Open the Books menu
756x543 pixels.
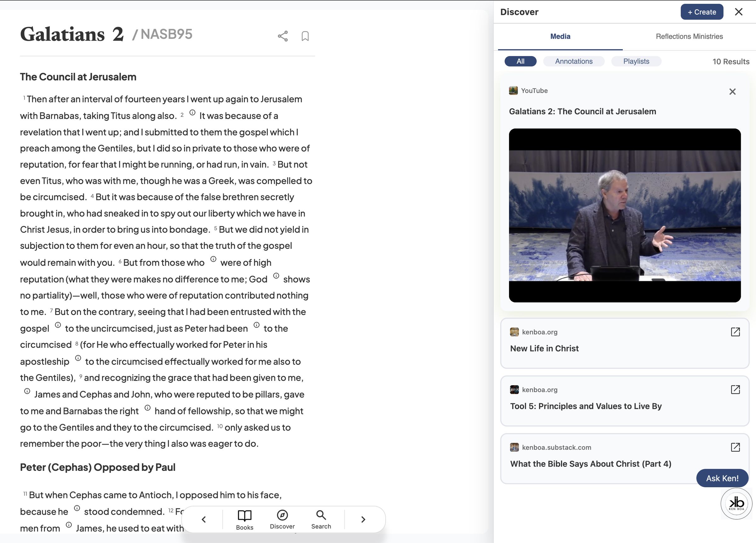click(245, 520)
